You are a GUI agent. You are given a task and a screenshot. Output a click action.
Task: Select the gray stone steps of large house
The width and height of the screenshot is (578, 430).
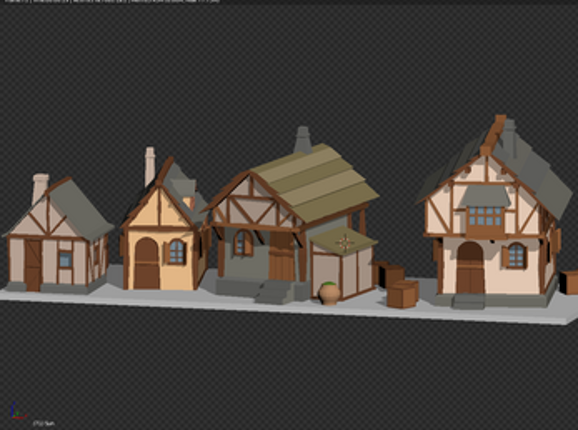click(275, 292)
